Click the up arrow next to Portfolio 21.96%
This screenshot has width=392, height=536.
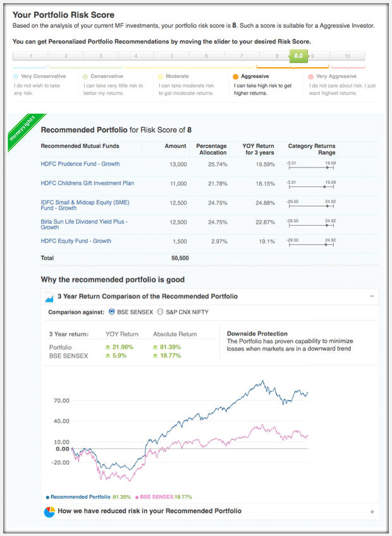108,347
